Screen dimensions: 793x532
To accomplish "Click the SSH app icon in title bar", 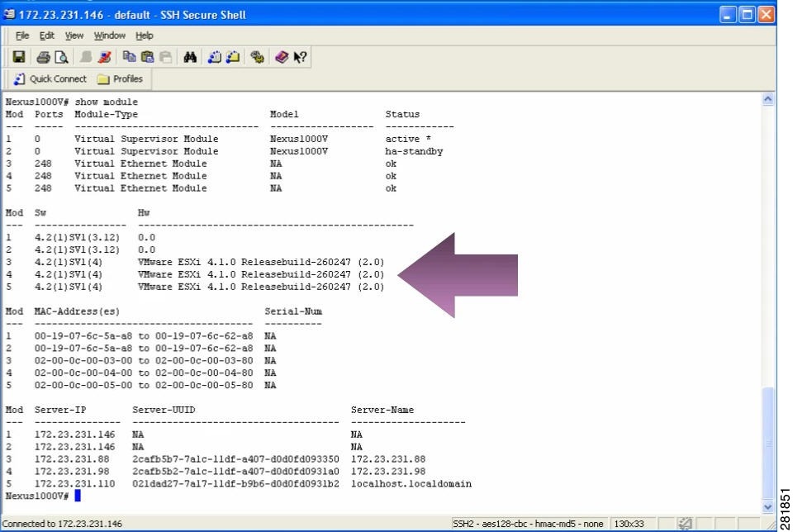I will (x=9, y=14).
